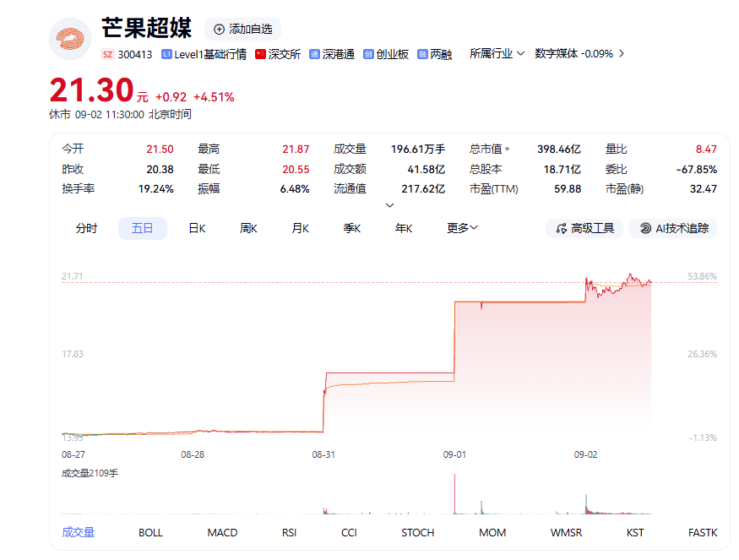Select the WMSR indicator
Screen dimensions: 739x560
(567, 533)
